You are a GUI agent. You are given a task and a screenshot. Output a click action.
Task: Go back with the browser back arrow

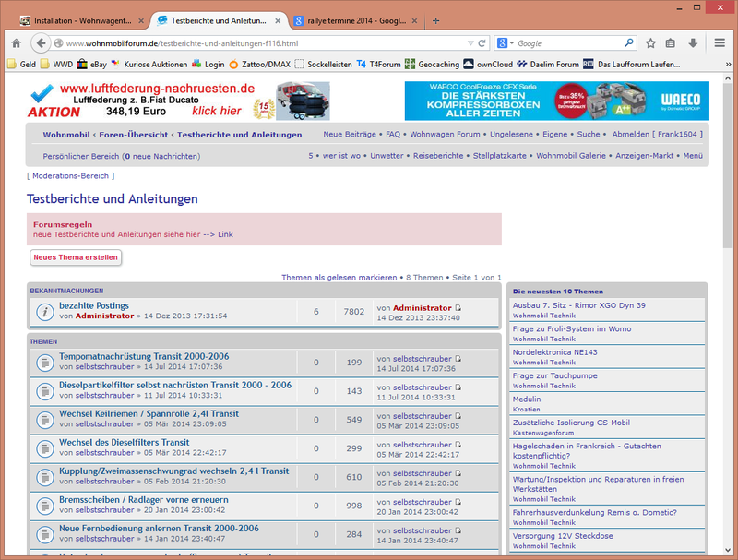(41, 43)
